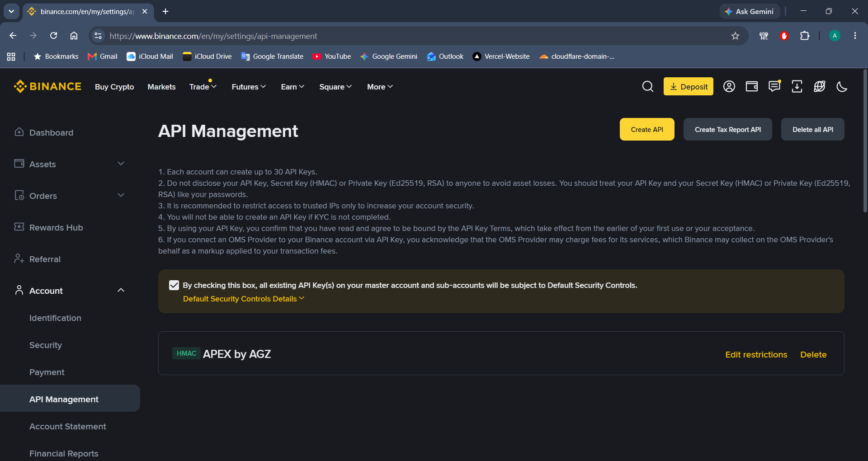Click the Create API button
Viewport: 868px width, 461px height.
[x=647, y=129]
